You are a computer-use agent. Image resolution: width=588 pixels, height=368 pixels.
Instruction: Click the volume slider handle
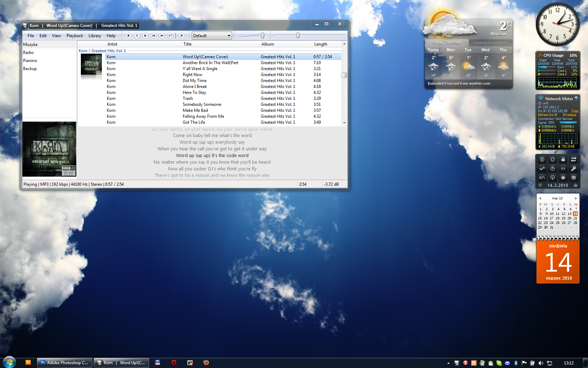262,35
